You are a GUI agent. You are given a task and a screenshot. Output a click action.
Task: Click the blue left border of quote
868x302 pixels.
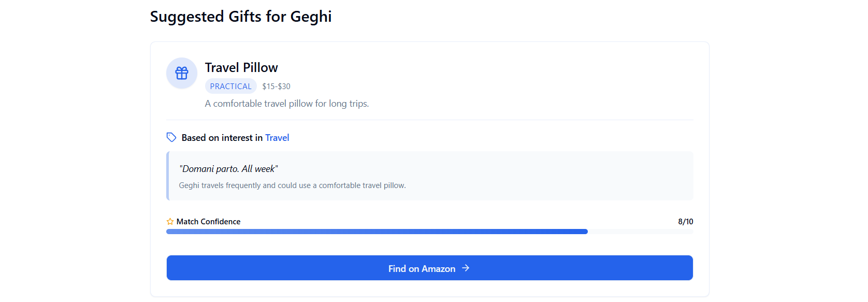[168, 176]
